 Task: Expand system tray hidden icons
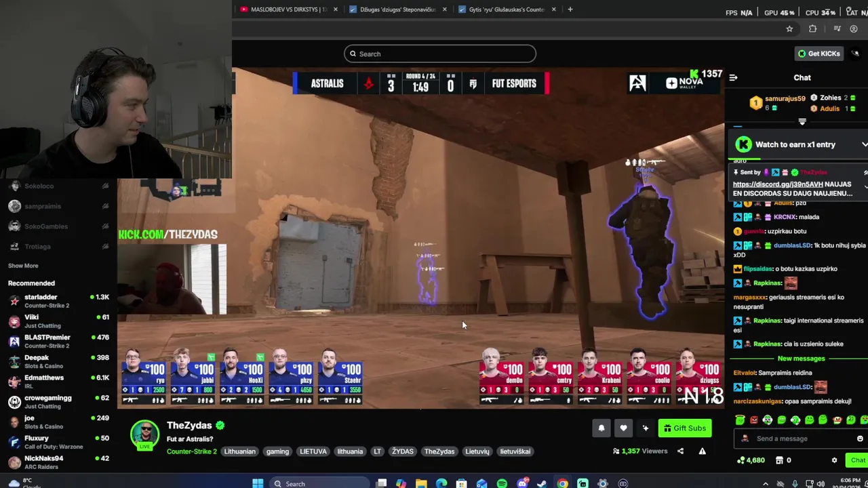(x=766, y=484)
